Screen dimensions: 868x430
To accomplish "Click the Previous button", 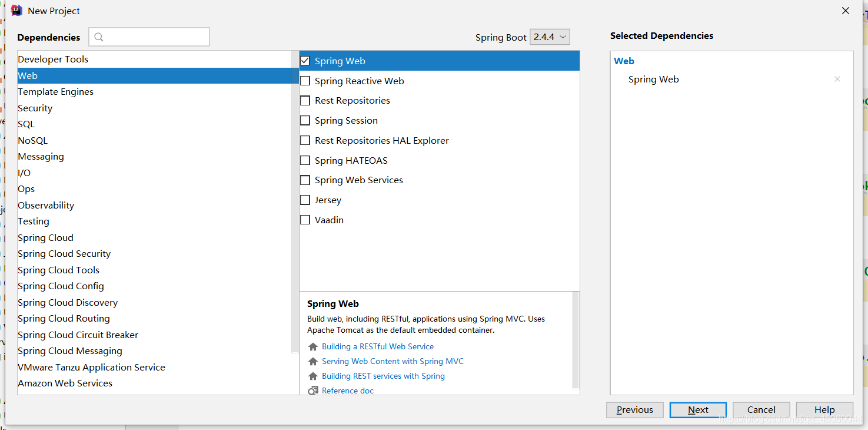I will 635,410.
